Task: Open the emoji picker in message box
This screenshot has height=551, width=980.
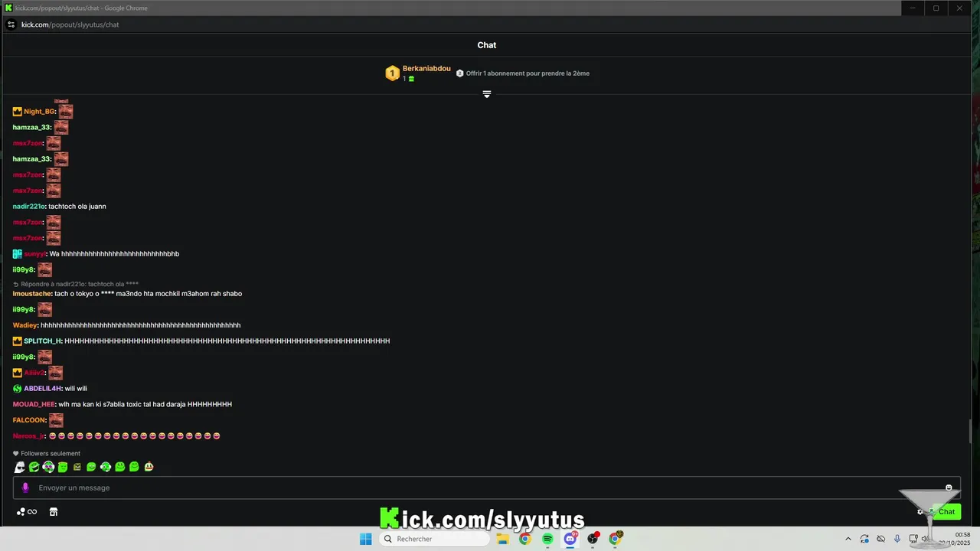Action: coord(949,487)
